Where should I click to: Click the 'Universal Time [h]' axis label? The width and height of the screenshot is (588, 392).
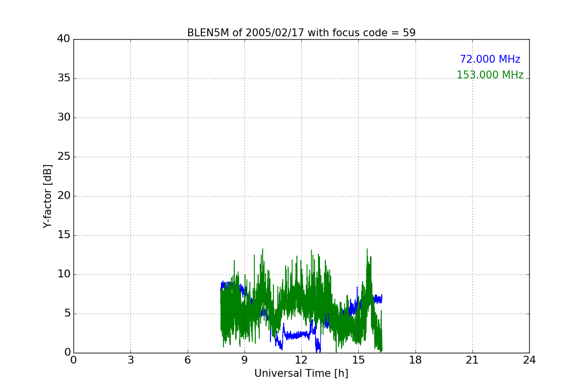coord(301,373)
